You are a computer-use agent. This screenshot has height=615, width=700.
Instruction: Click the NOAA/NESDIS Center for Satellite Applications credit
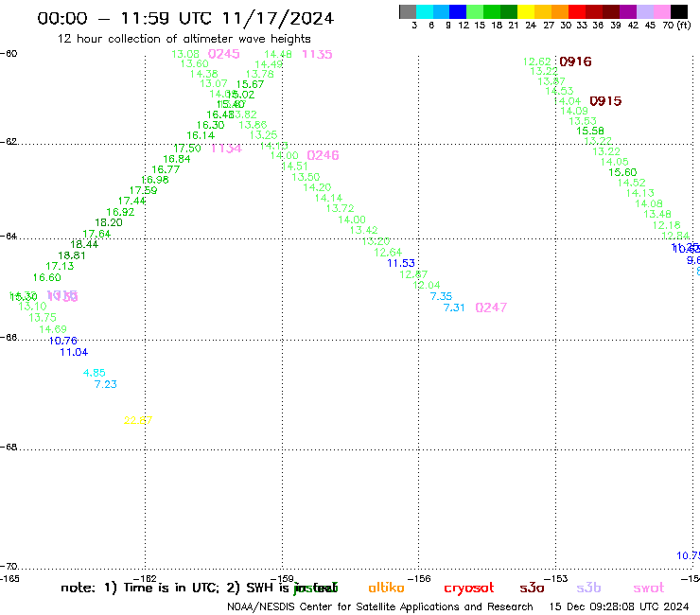click(380, 607)
